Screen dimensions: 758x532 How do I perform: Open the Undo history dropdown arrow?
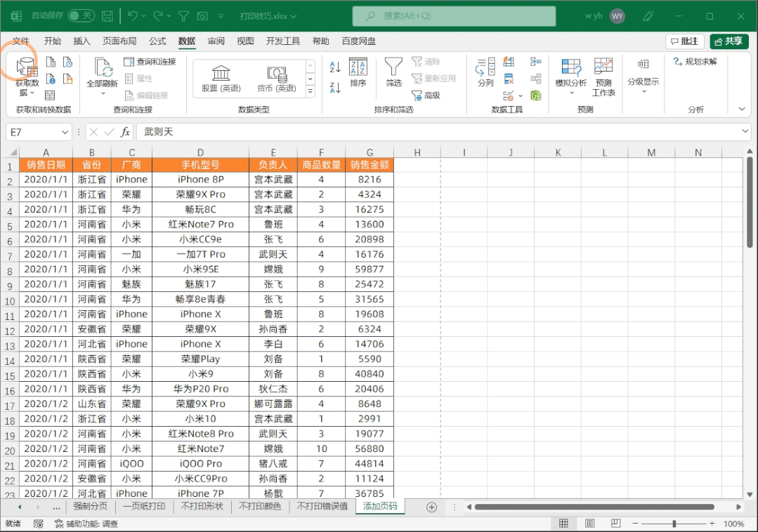[143, 16]
